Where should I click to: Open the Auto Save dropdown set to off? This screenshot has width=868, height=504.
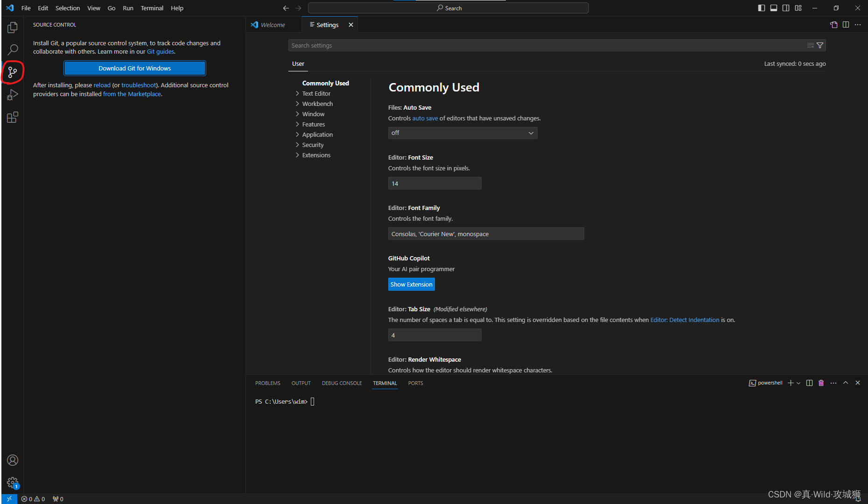462,133
